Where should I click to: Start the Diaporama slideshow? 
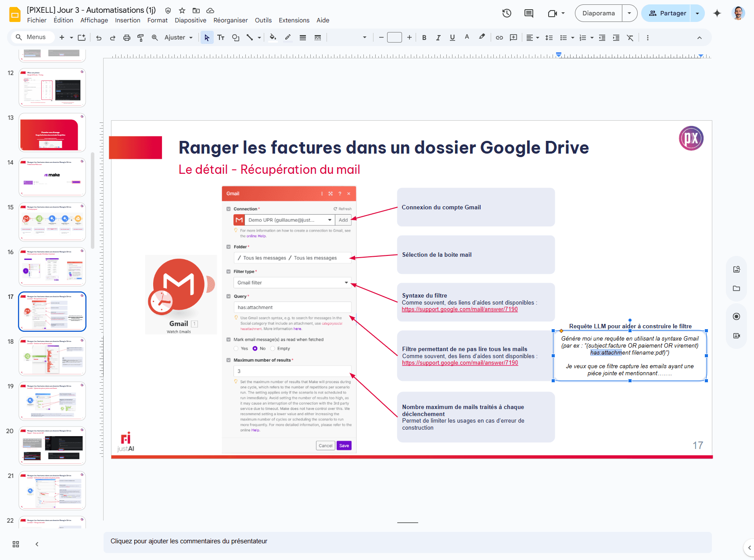pyautogui.click(x=599, y=13)
